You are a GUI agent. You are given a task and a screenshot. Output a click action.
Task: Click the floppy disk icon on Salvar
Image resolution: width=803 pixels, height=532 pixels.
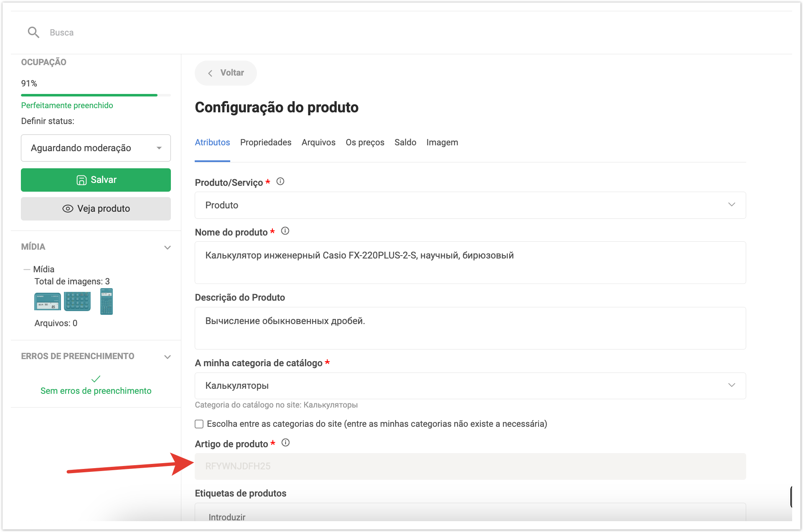coord(81,180)
